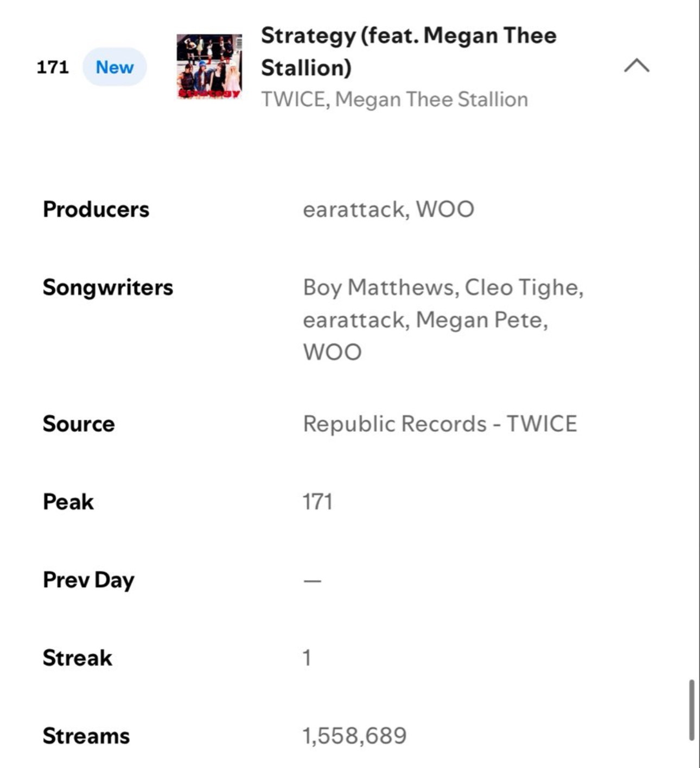
Task: Select the Streams label
Action: point(86,736)
